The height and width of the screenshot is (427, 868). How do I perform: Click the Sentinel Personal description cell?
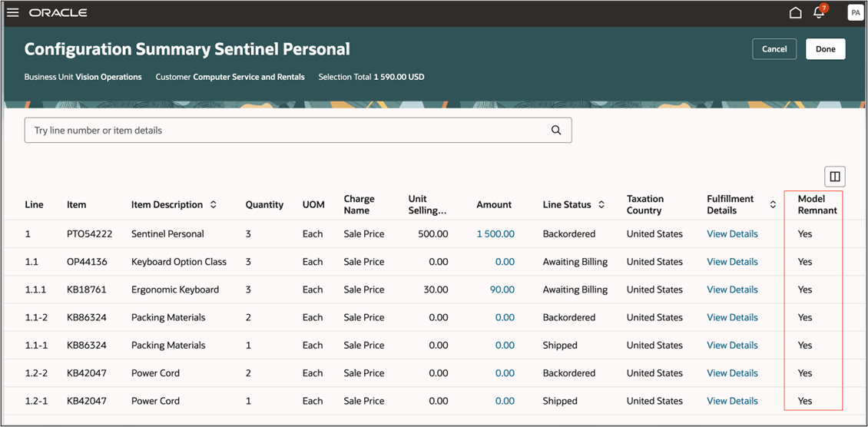click(167, 234)
